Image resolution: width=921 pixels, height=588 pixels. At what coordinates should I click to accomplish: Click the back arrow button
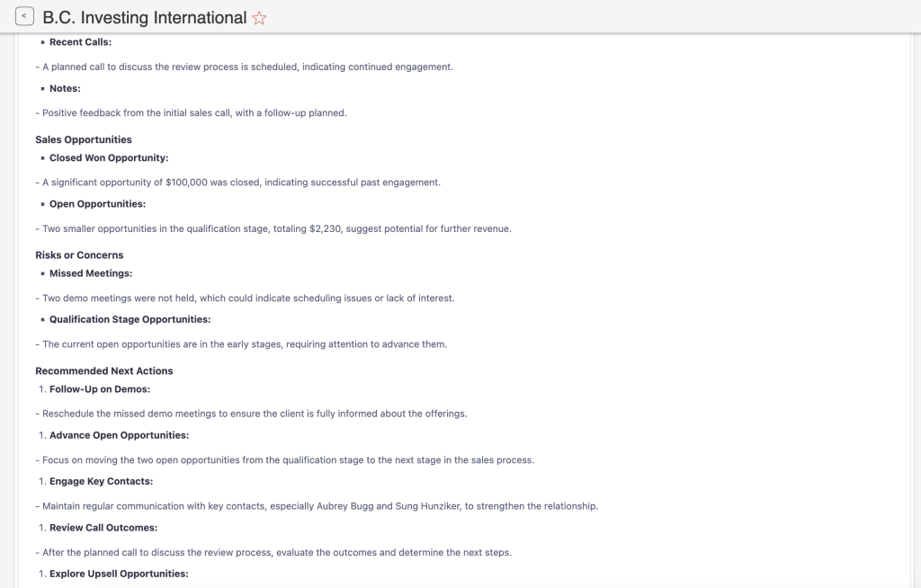coord(24,16)
